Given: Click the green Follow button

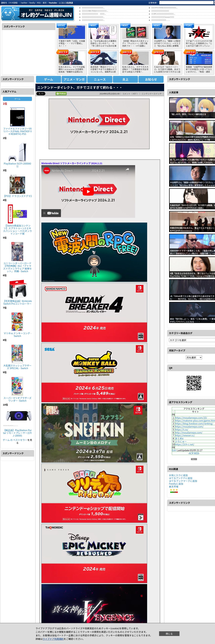Looking at the screenshot, I should 61,93.
